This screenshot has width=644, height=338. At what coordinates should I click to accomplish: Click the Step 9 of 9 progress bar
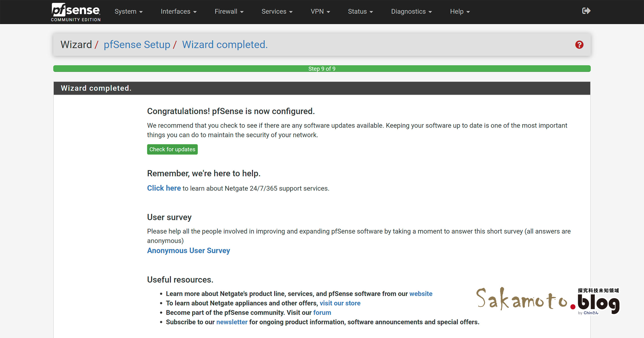pos(322,69)
